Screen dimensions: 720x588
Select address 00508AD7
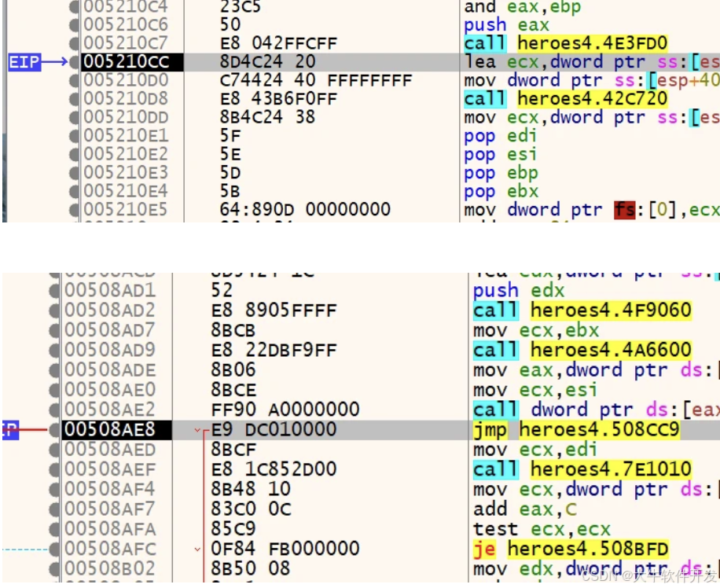point(110,330)
